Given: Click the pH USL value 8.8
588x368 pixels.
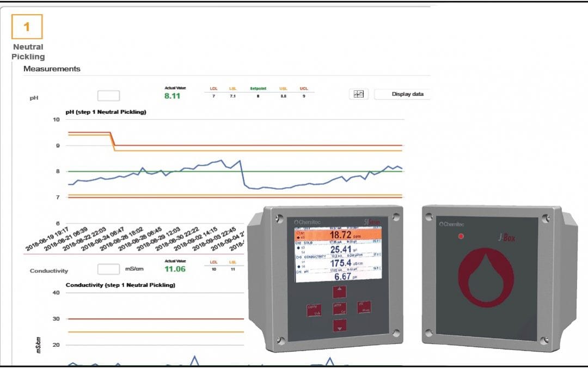Looking at the screenshot, I should click(x=283, y=96).
